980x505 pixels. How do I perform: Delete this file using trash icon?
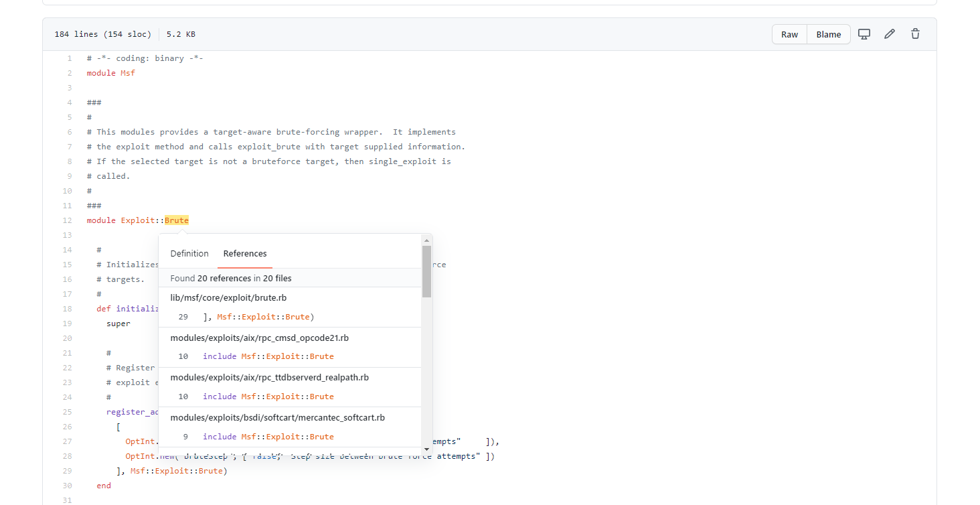tap(915, 34)
